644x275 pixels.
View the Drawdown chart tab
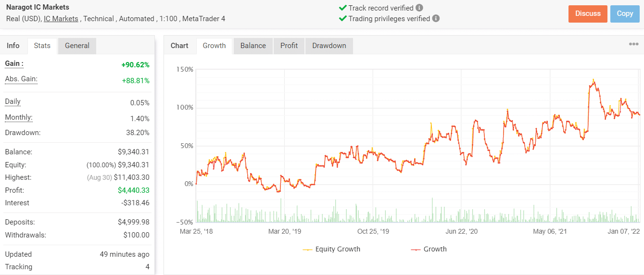[x=329, y=46]
